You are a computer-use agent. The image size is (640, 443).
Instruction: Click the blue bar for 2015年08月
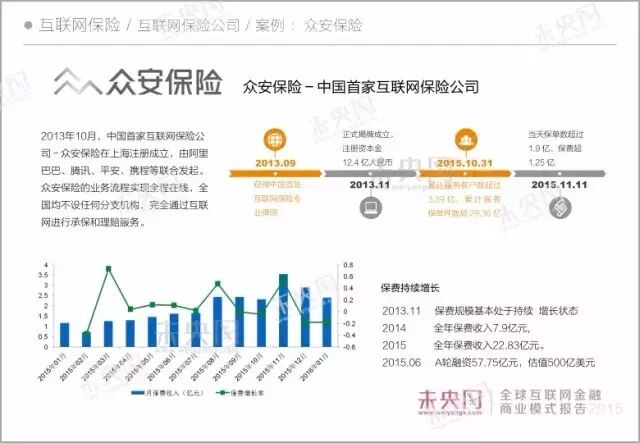coord(218,322)
